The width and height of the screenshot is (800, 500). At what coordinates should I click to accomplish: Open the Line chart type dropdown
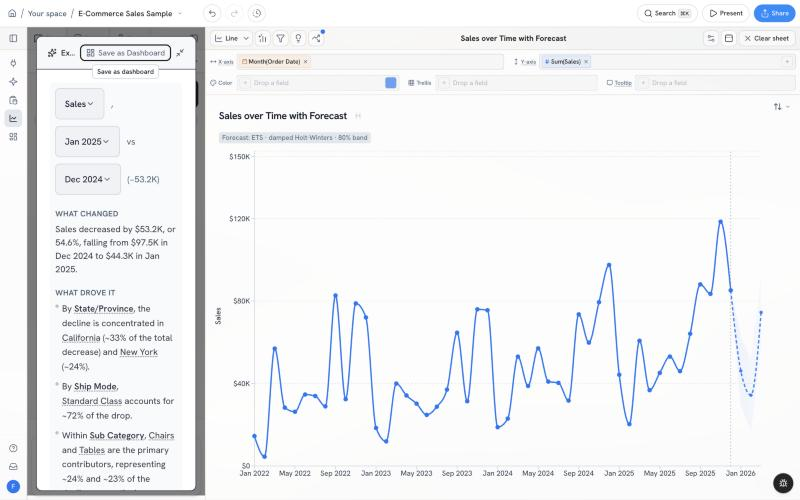click(x=232, y=38)
